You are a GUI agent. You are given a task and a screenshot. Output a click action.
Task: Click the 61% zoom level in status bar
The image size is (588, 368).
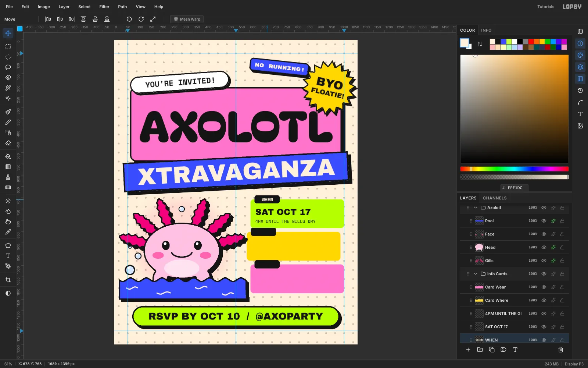(x=8, y=364)
